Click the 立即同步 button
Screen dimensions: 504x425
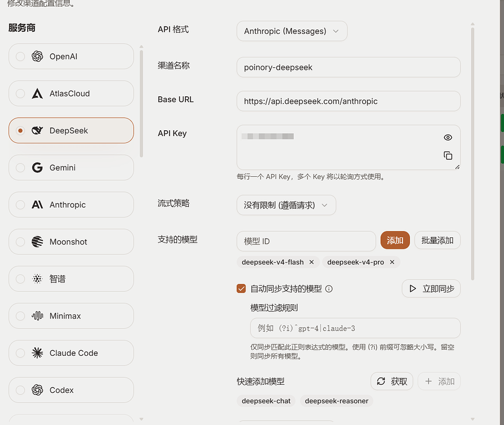click(x=431, y=288)
